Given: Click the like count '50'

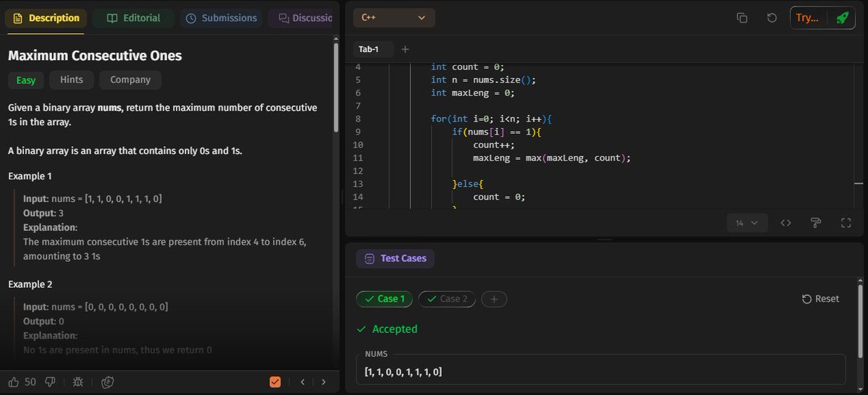Looking at the screenshot, I should click(30, 382).
